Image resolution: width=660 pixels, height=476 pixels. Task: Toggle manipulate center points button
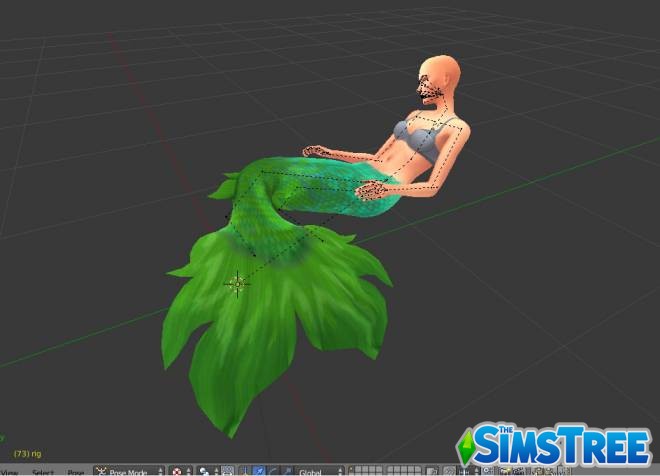[x=227, y=471]
